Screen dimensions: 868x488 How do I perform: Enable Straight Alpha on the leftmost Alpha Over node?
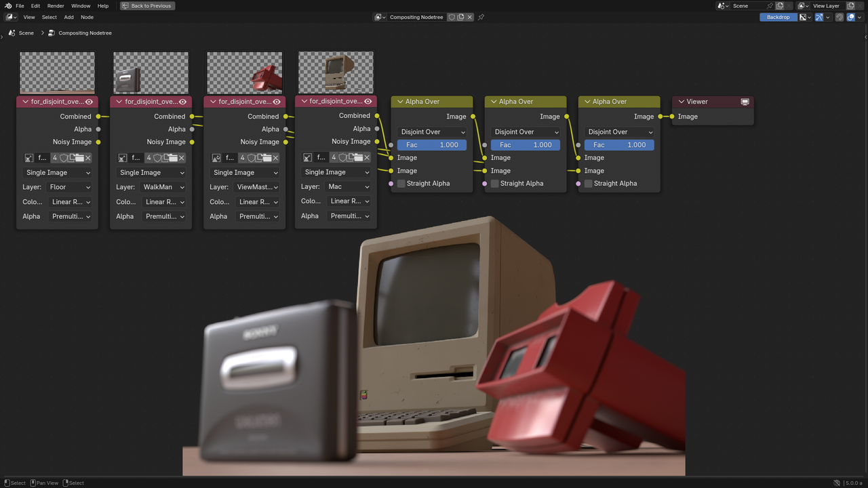(x=401, y=183)
